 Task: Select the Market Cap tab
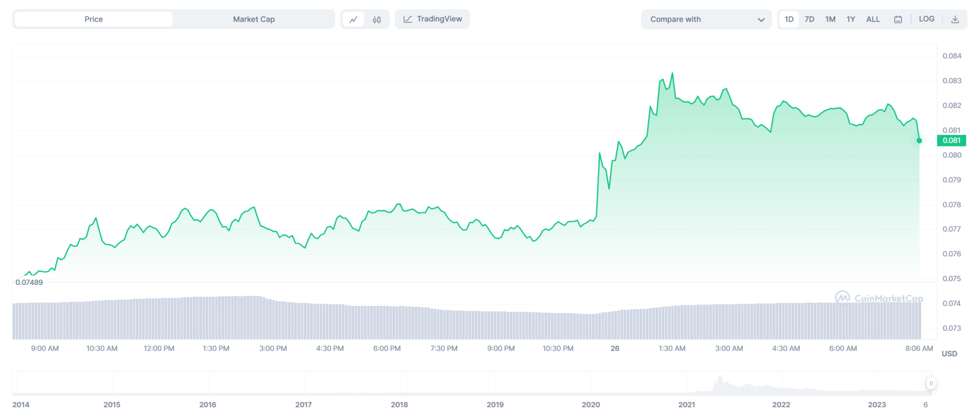pos(254,19)
